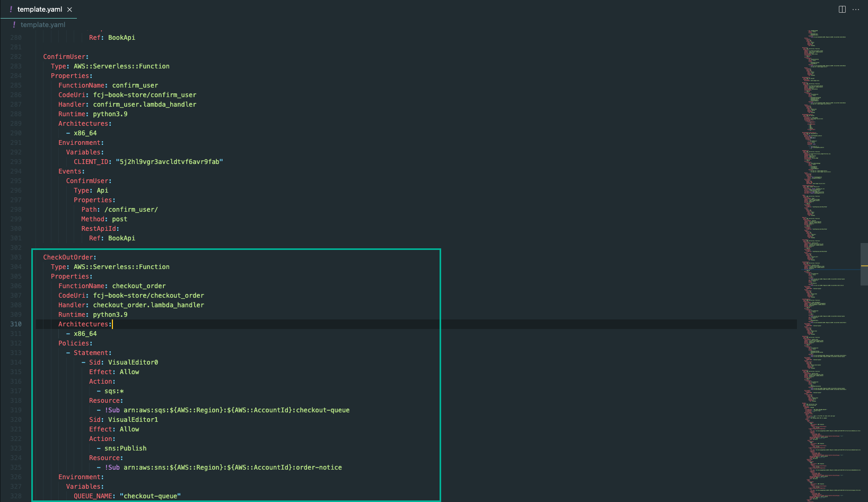The height and width of the screenshot is (502, 868).
Task: Click nested 'ConfirmUser:' event key on line 295
Action: click(89, 181)
